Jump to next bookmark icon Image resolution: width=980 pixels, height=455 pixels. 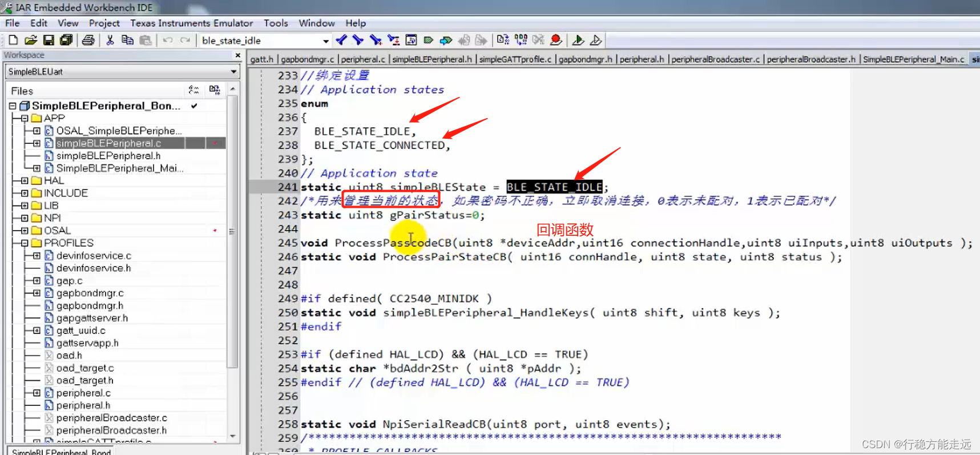[446, 40]
